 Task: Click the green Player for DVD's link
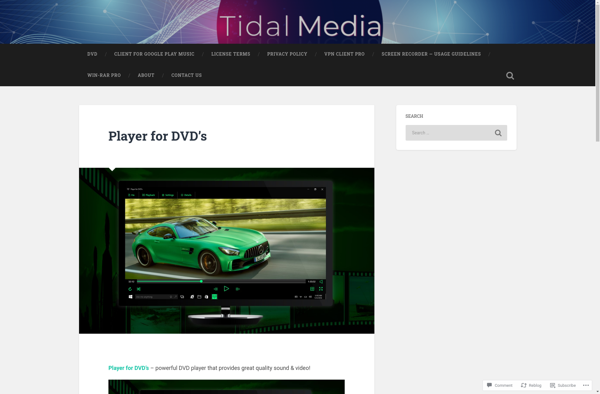tap(129, 368)
